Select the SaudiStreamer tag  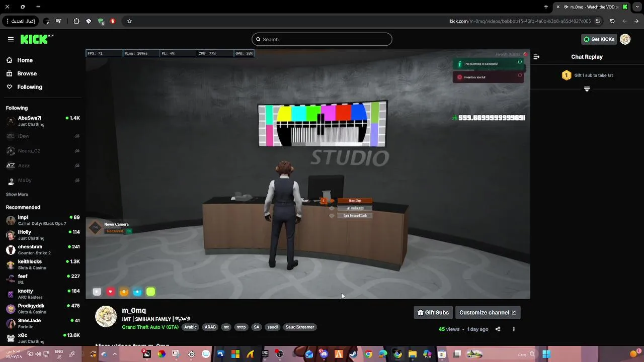coord(300,327)
